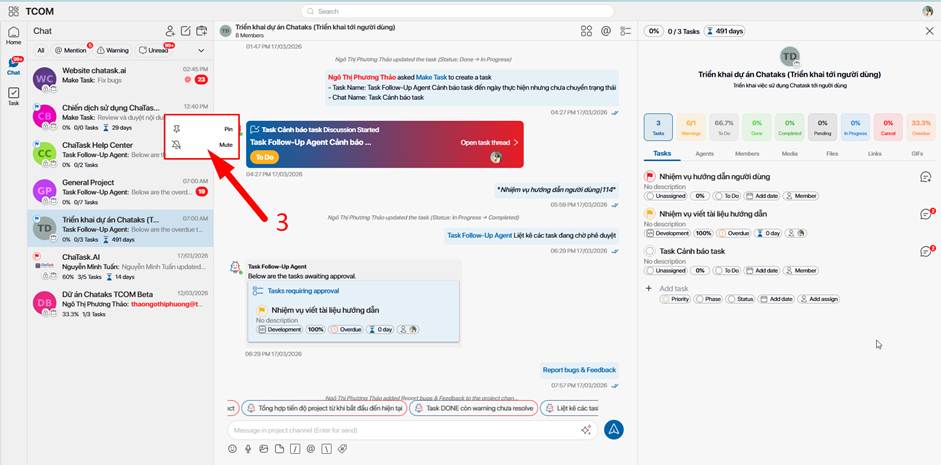Click the @ mention icon below message box
Image resolution: width=941 pixels, height=465 pixels.
[x=310, y=449]
